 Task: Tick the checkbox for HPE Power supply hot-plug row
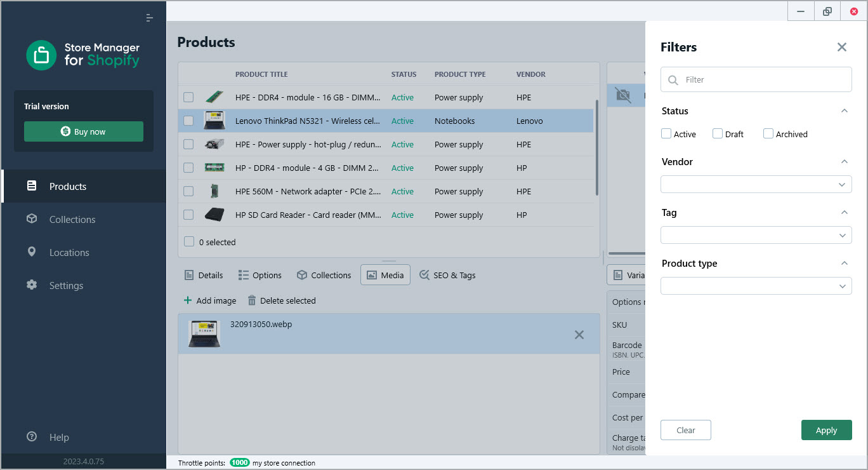point(188,144)
